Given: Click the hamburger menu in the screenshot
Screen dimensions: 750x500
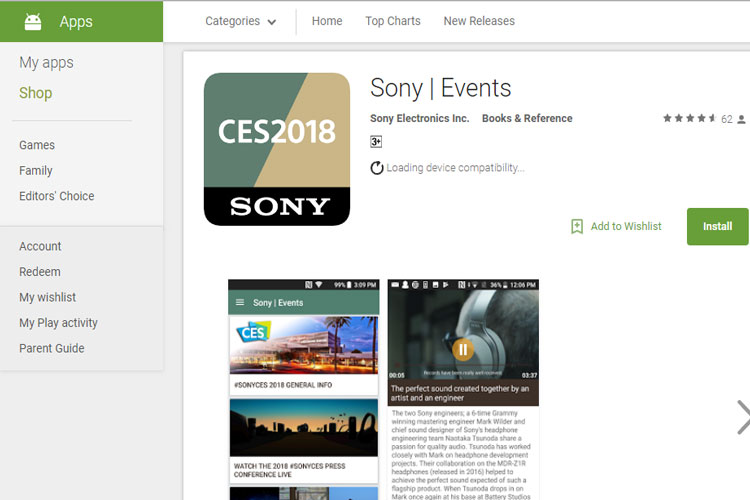Looking at the screenshot, I should coord(240,302).
